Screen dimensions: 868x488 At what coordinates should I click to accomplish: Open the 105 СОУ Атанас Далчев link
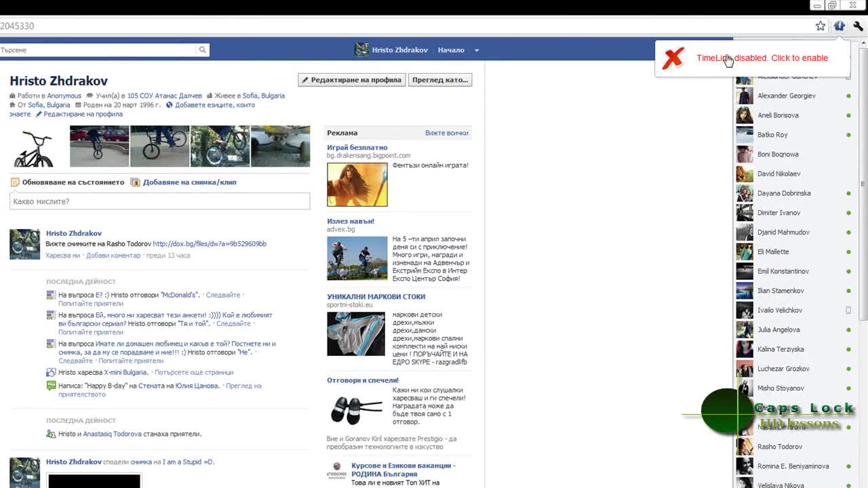(x=165, y=96)
